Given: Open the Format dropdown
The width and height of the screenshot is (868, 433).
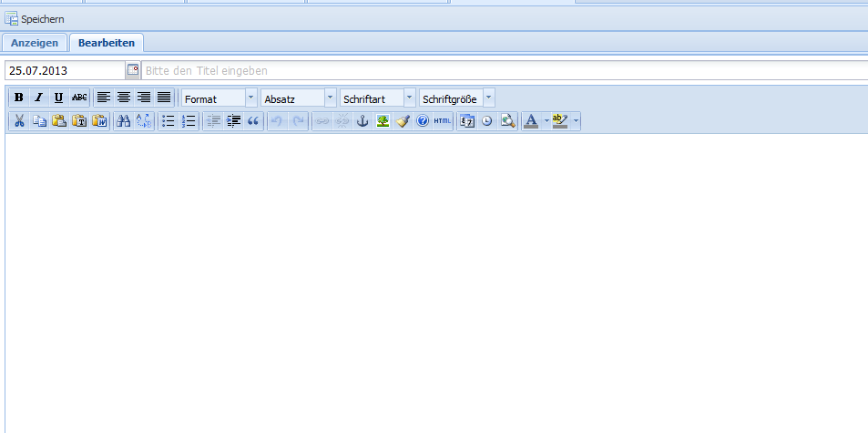Looking at the screenshot, I should (x=251, y=98).
